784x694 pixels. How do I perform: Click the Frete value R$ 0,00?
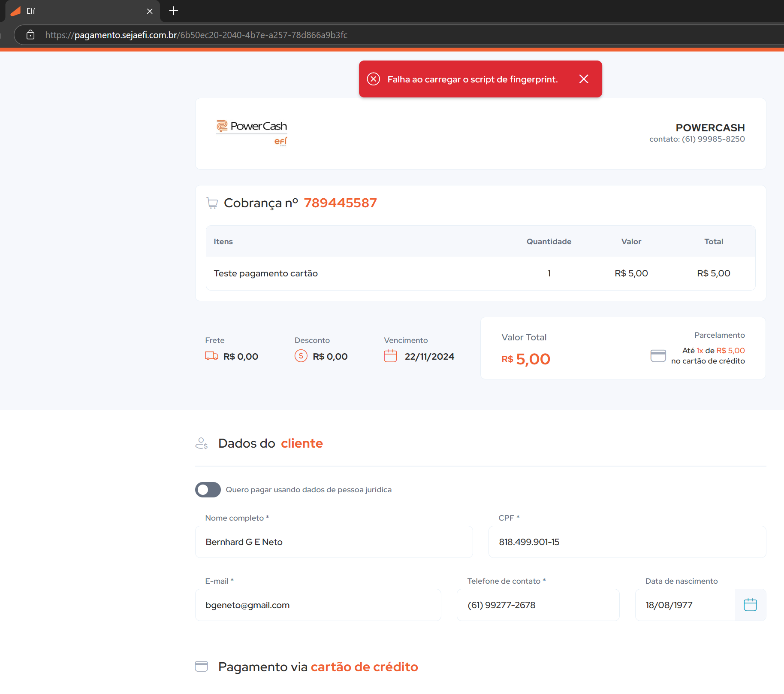[241, 356]
